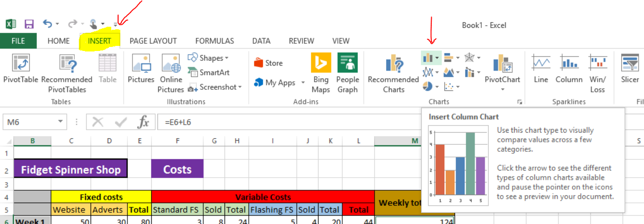This screenshot has width=644, height=224.
Task: Open the Office Store add-in
Action: (x=268, y=63)
